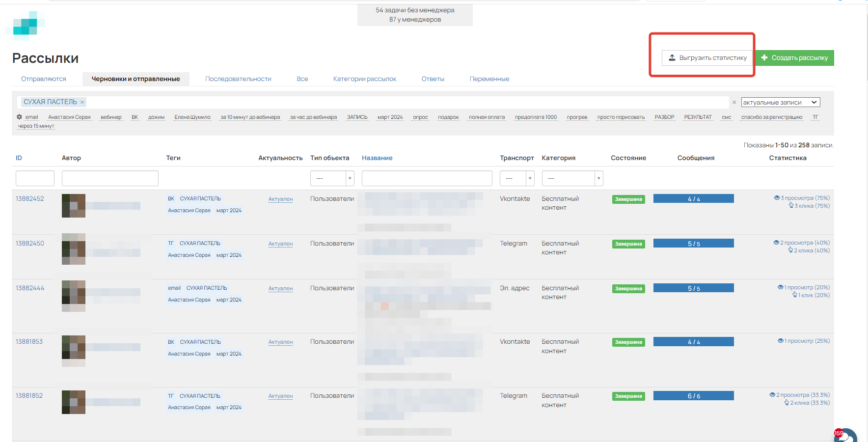Viewport: 868px width, 442px height.
Task: Clear the tag filter field with the X
Action: (x=734, y=103)
